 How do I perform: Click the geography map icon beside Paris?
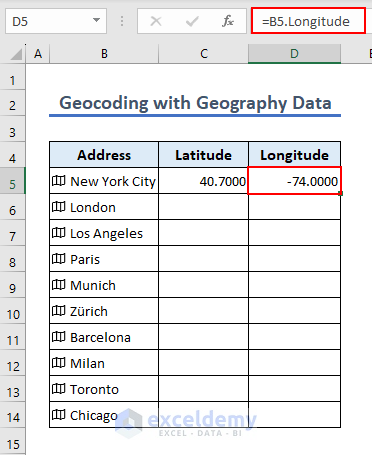click(x=59, y=259)
